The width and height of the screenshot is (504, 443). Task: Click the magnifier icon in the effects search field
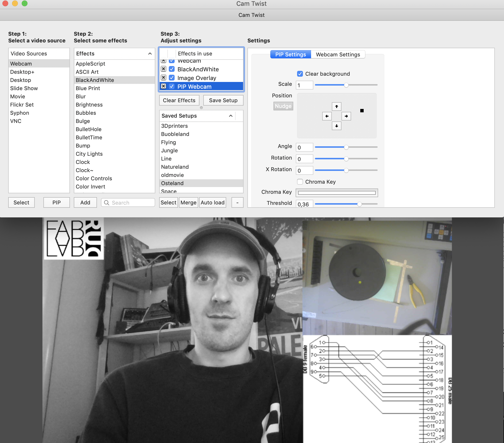(107, 202)
